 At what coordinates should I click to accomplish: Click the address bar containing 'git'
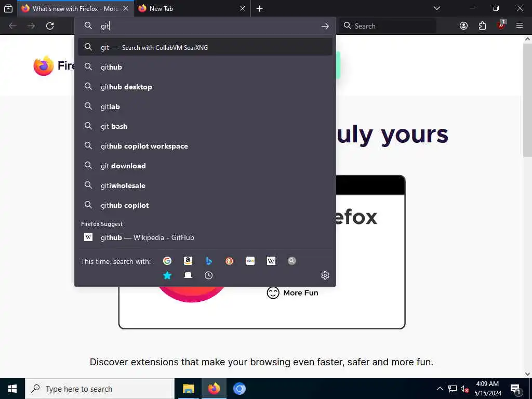(x=205, y=26)
